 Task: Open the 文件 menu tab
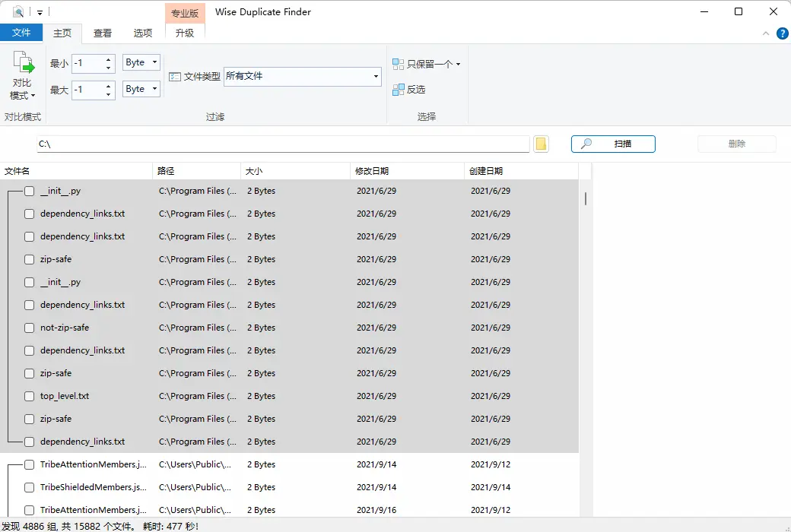21,32
